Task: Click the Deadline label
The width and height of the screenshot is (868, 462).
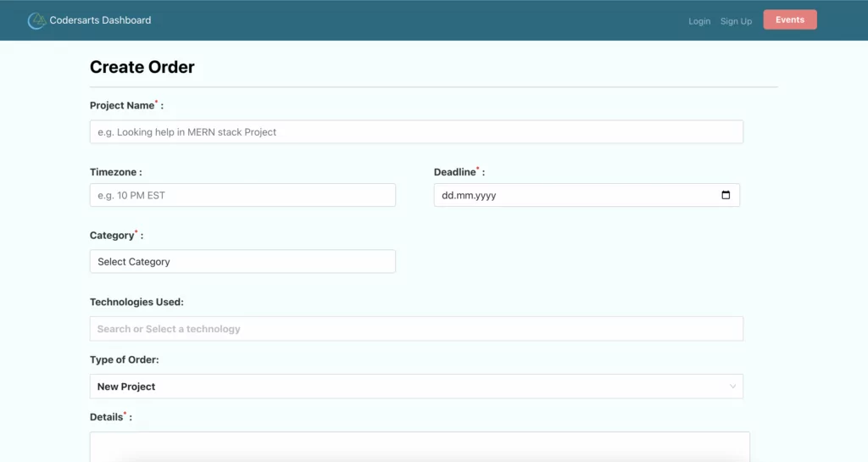Action: pyautogui.click(x=459, y=172)
